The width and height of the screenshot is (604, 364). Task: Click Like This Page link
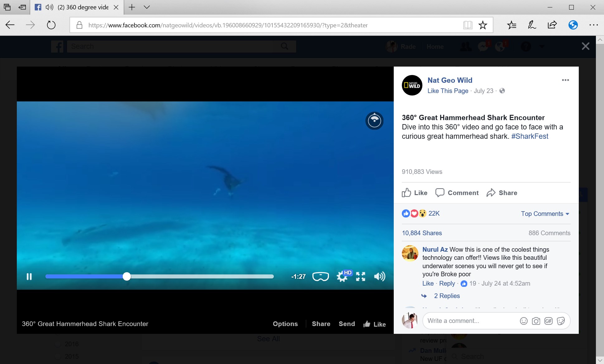pos(448,91)
